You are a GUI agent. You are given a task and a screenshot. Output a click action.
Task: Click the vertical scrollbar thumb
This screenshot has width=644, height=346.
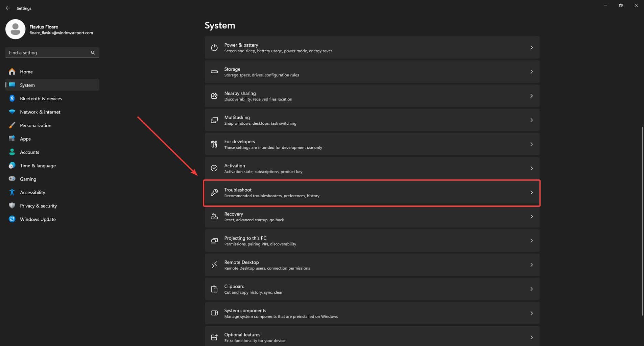642,221
